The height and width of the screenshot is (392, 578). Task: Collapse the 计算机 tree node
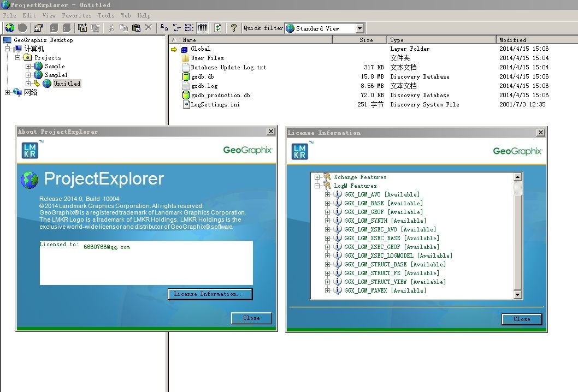[x=7, y=49]
